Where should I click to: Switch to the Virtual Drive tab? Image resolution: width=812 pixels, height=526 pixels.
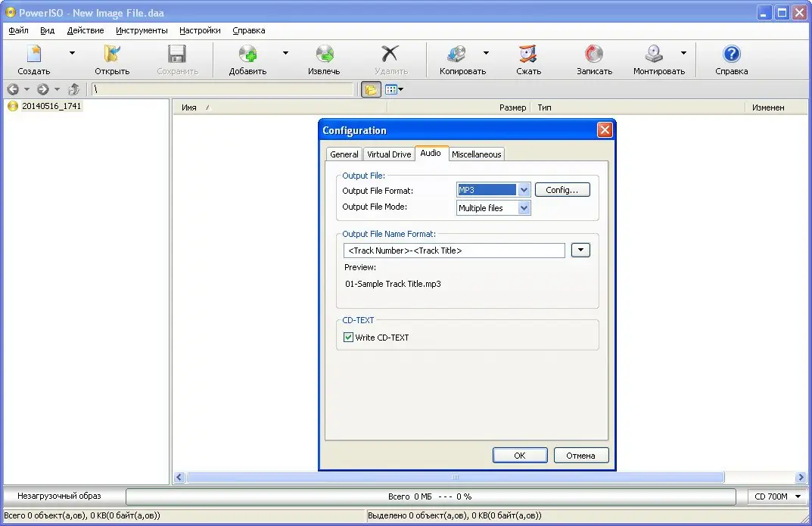pos(389,154)
